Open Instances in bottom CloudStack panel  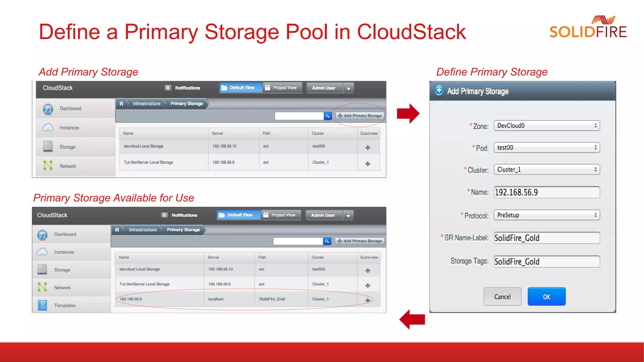pyautogui.click(x=71, y=252)
